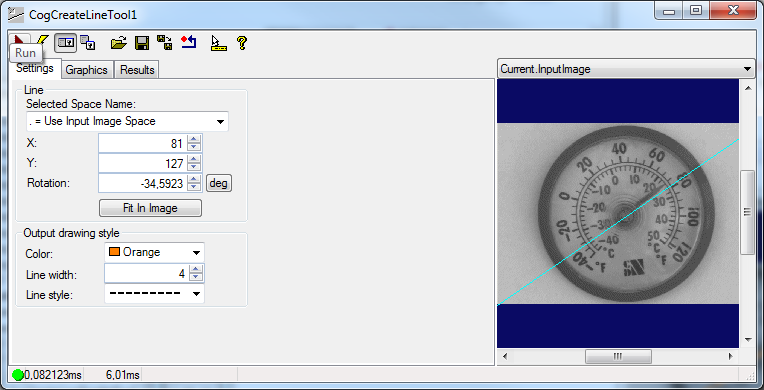764x390 pixels.
Task: Save the tool with the floppy disk icon
Action: tap(142, 43)
